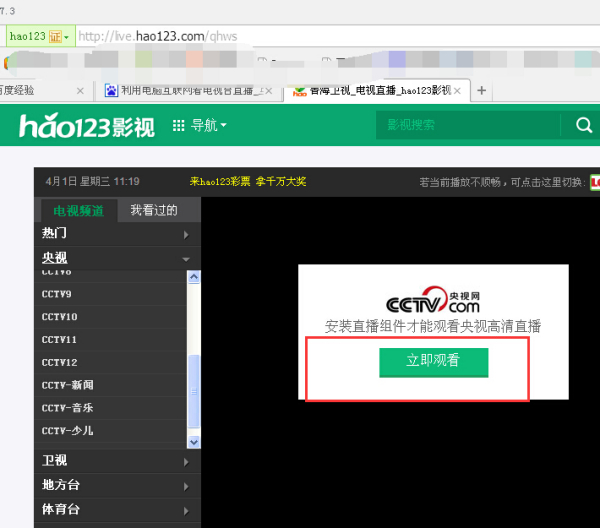Screen dimensions: 600x528
Task: Select the CCTV-新闻 channel
Action: pos(110,385)
